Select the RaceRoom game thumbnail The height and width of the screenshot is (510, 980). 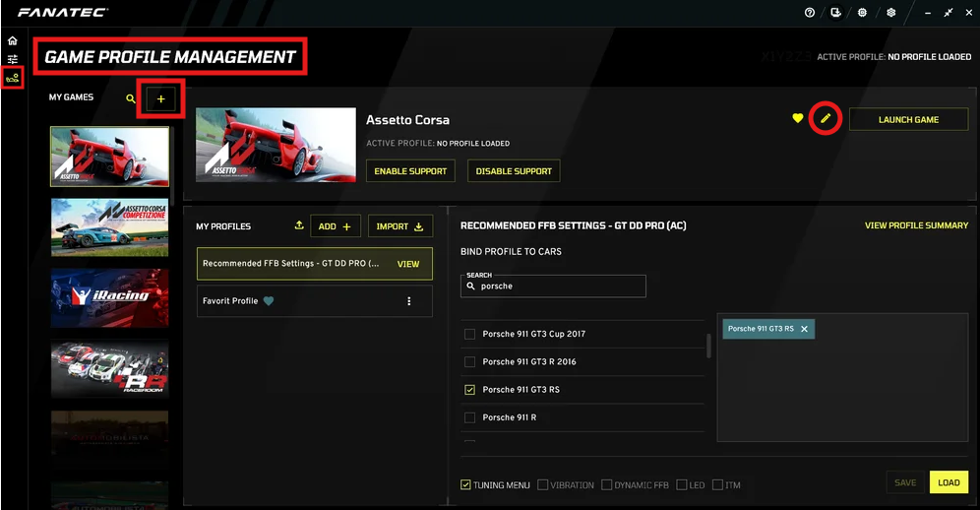tap(109, 369)
